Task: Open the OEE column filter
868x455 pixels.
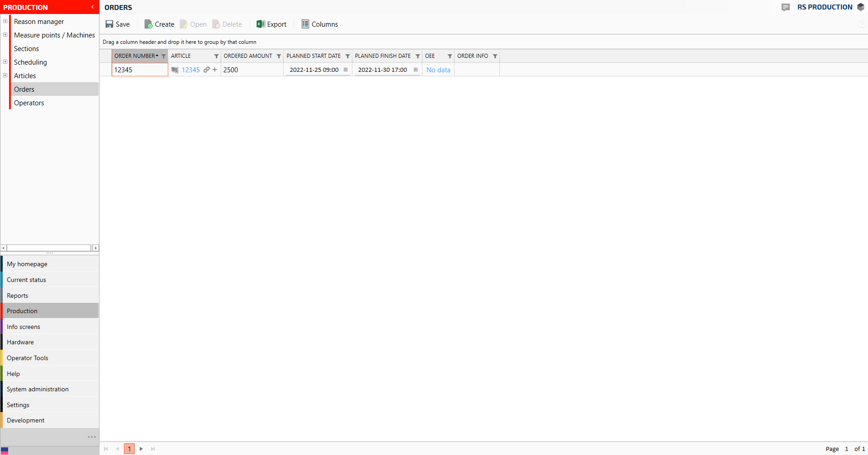Action: click(450, 56)
